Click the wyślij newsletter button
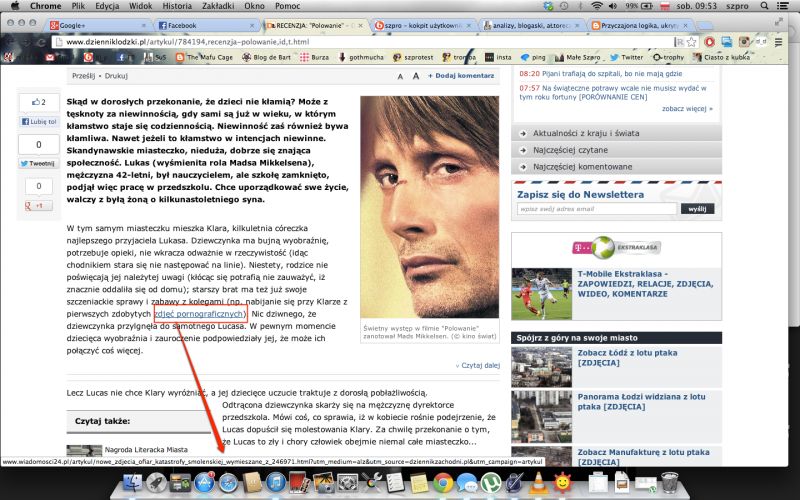The image size is (800, 500). click(697, 209)
